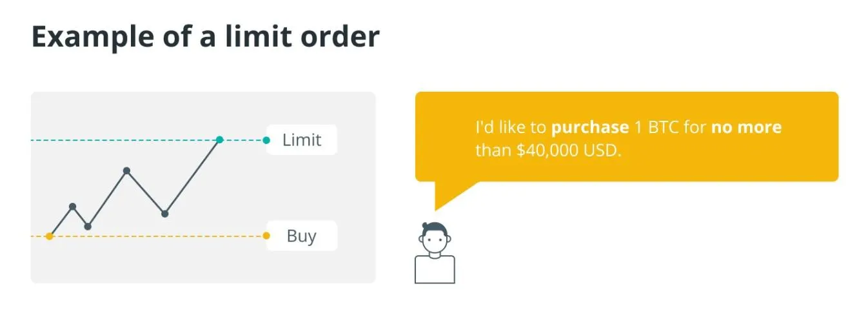The width and height of the screenshot is (868, 310).
Task: Click the teal dot beside the Limit label
Action: click(x=266, y=140)
